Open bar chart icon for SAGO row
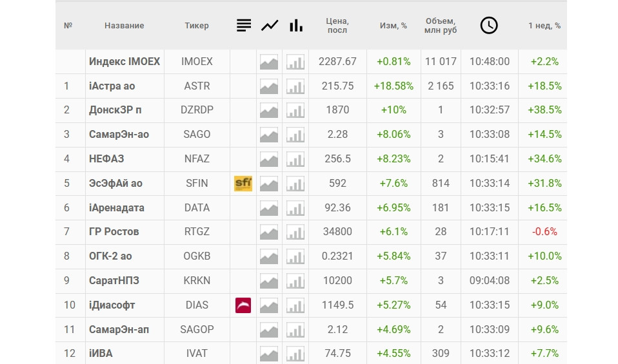618x364 pixels. point(295,135)
